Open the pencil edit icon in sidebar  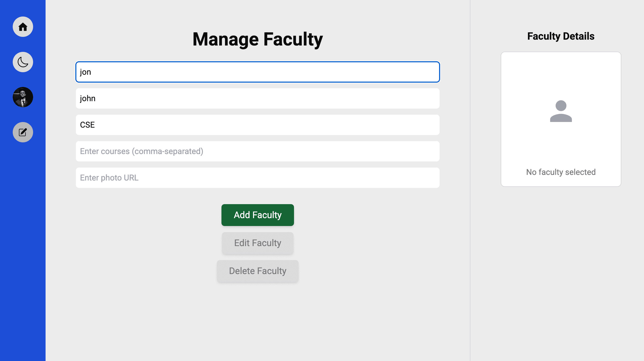(x=23, y=132)
